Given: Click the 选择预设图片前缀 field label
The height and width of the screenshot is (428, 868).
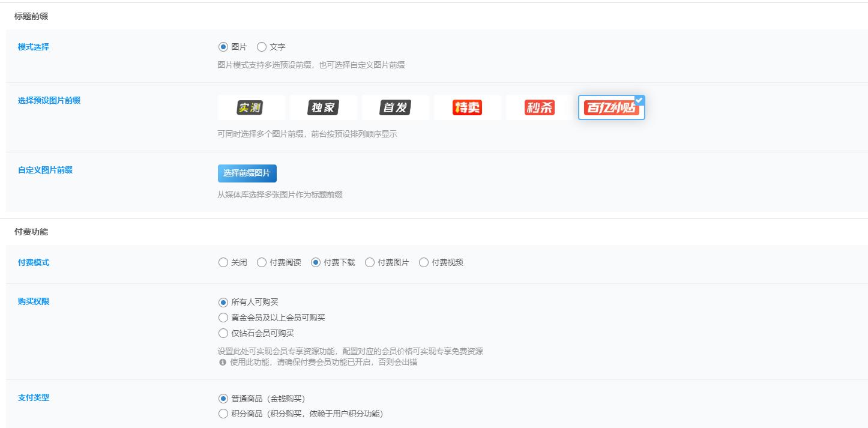Looking at the screenshot, I should 49,100.
